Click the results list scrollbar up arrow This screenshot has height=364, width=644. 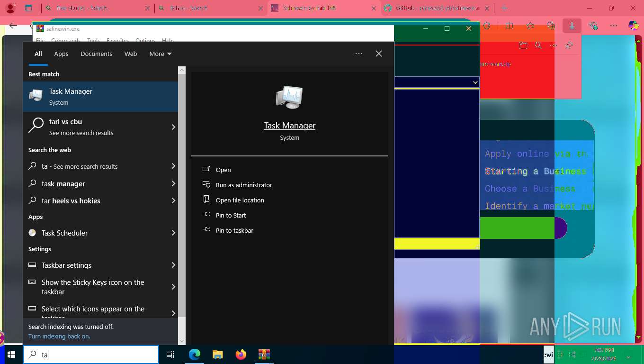click(x=182, y=70)
